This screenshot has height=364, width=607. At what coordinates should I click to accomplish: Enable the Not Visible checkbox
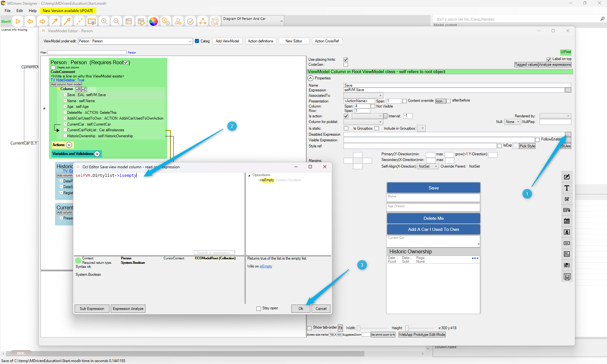[x=373, y=106]
